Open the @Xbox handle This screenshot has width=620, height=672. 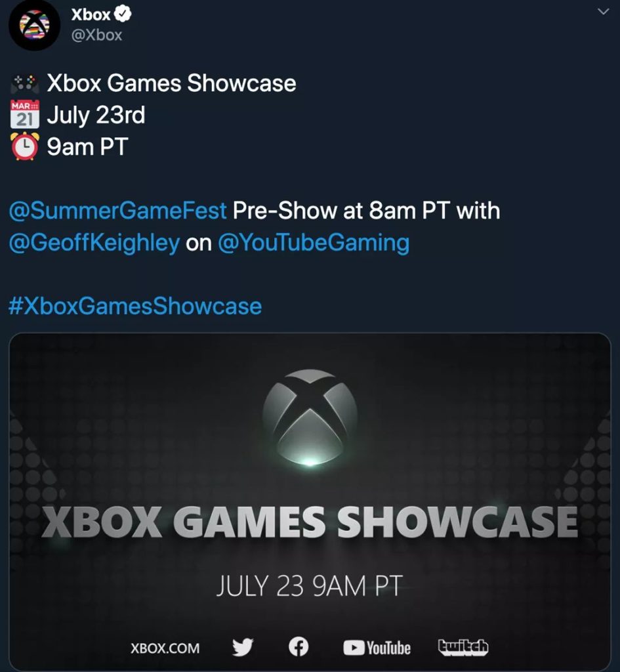pyautogui.click(x=97, y=35)
